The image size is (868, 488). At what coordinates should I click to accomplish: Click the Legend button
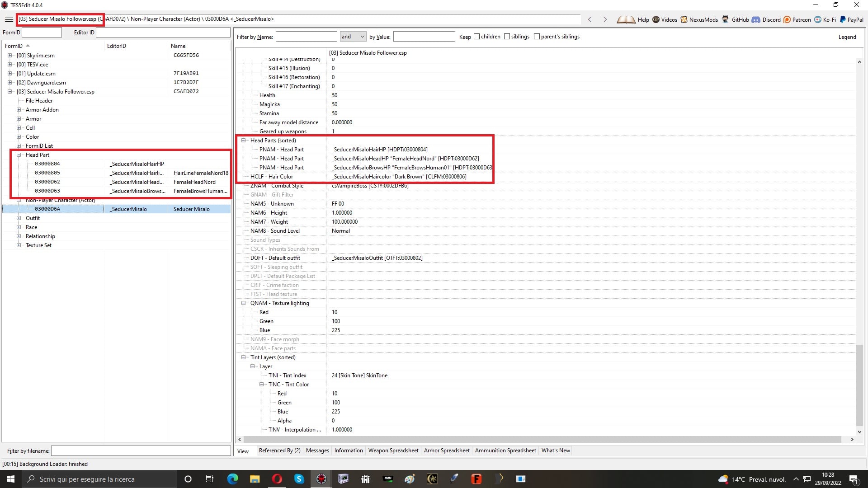point(847,37)
